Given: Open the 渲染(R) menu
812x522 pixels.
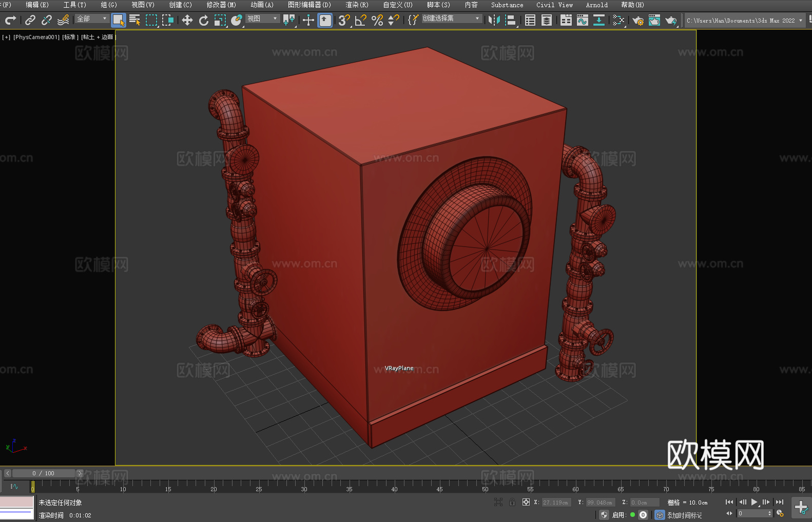Looking at the screenshot, I should (357, 5).
